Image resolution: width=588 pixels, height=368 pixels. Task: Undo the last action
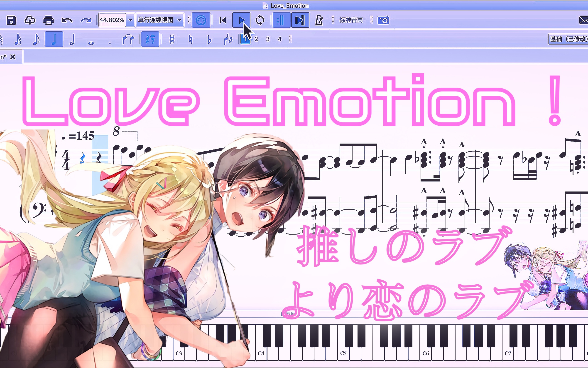point(67,20)
